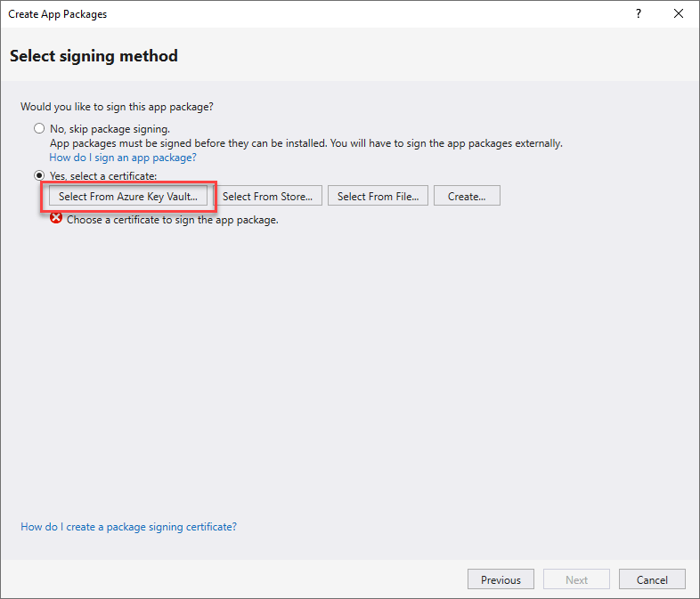Click the 'Select signing method' heading
Viewport: 700px width, 599px height.
[x=94, y=56]
